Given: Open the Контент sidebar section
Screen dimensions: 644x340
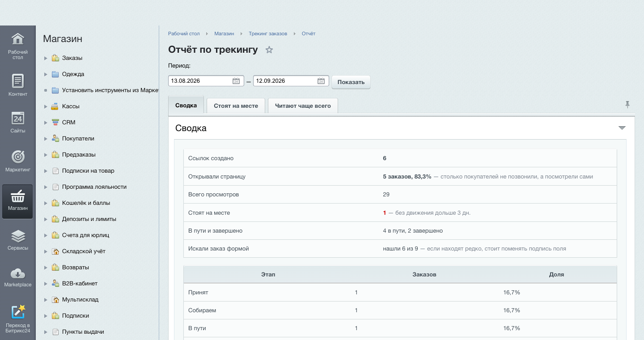Looking at the screenshot, I should (x=17, y=85).
